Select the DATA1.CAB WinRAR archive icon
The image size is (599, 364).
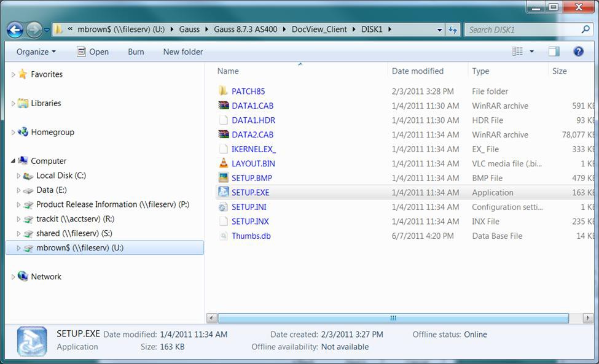pos(223,106)
